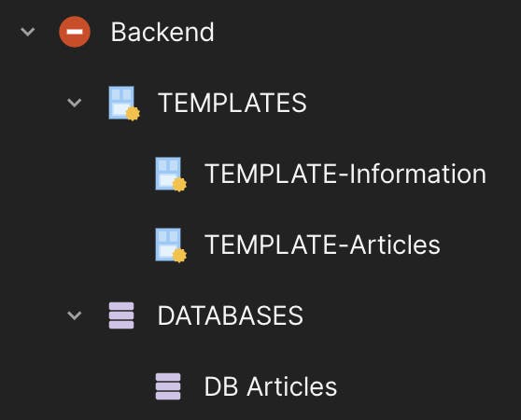Collapse the DATABASES section chevron
The width and height of the screenshot is (521, 420).
coord(75,315)
